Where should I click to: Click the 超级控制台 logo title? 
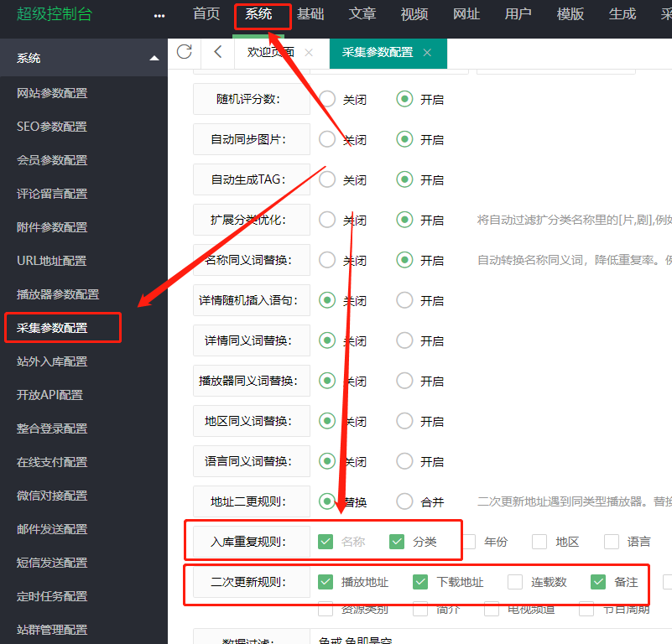tap(55, 14)
